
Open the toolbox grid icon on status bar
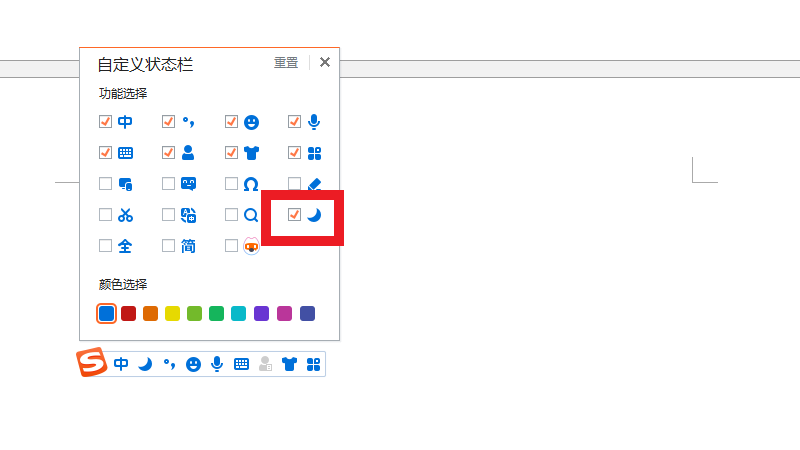click(313, 364)
